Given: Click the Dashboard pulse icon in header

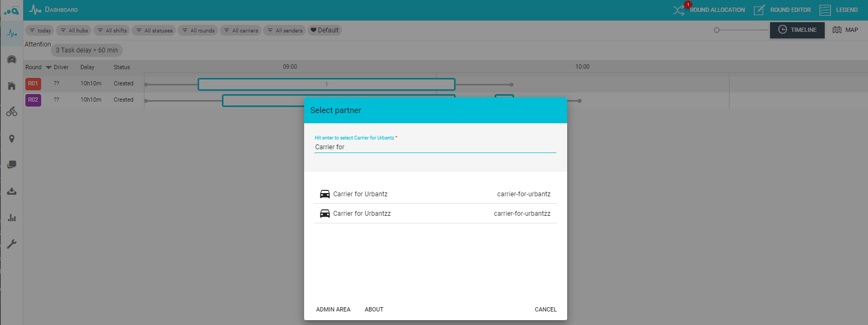Looking at the screenshot, I should click(35, 10).
